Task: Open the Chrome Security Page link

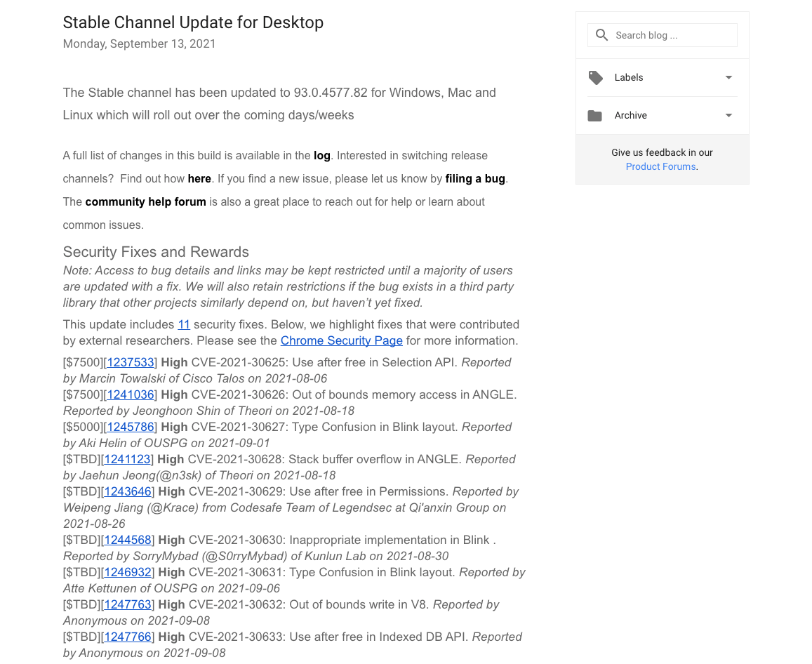Action: [x=341, y=341]
